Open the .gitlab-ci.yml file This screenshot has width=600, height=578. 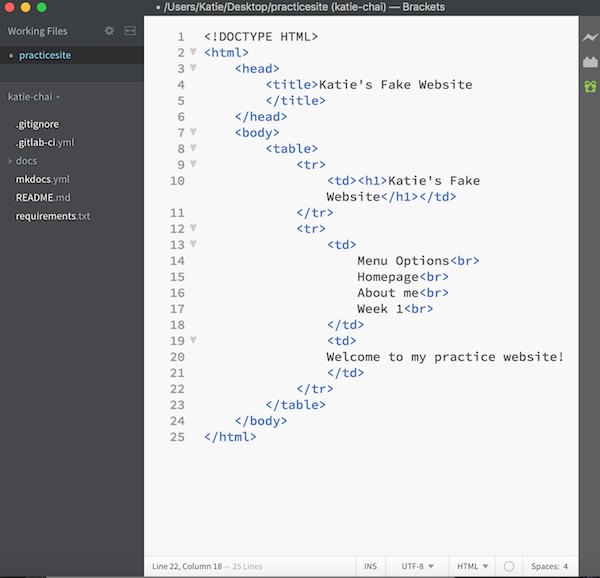(x=45, y=142)
